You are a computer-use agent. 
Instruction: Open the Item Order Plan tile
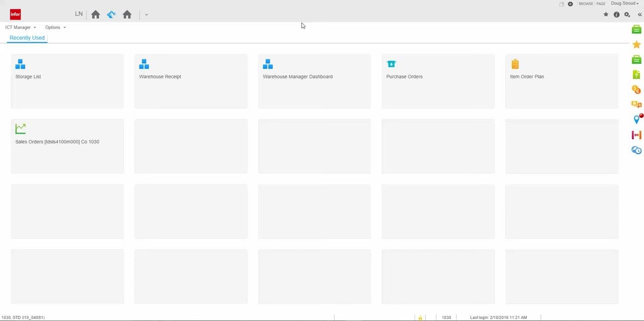pos(561,81)
